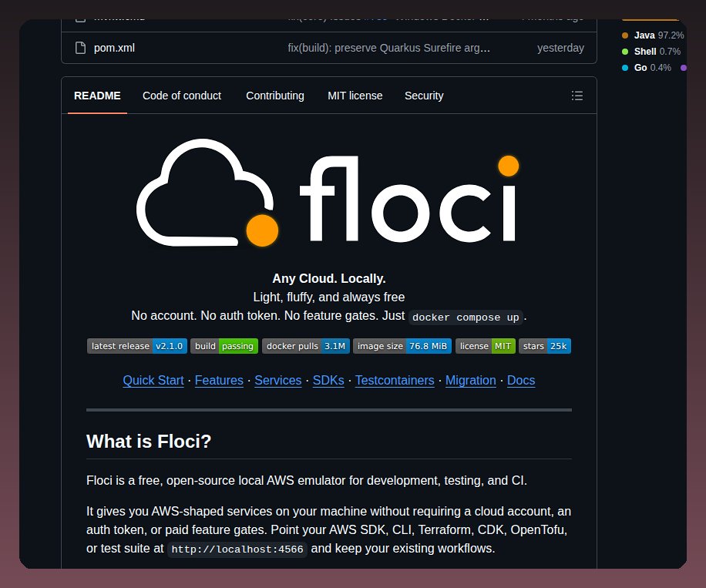Follow the Features link

[219, 381]
